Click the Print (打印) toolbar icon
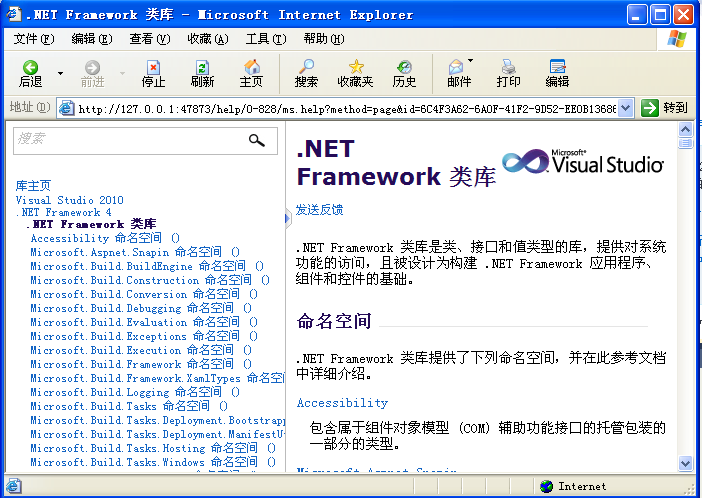The image size is (702, 498). (508, 67)
